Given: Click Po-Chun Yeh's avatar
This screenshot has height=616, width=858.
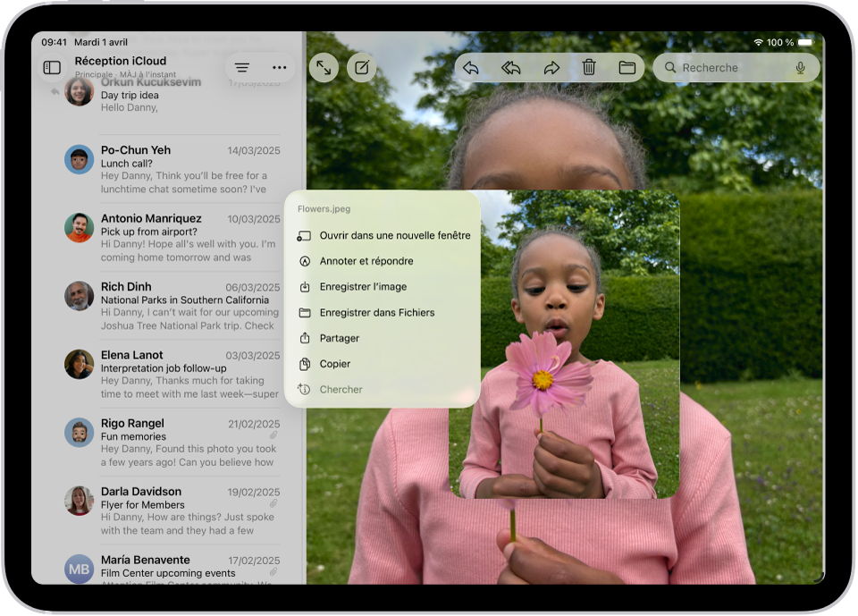Looking at the screenshot, I should [x=80, y=159].
